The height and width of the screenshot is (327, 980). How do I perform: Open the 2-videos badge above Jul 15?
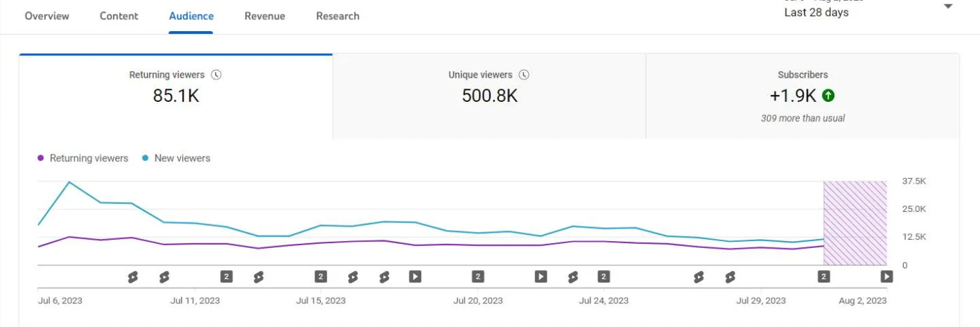pyautogui.click(x=321, y=276)
